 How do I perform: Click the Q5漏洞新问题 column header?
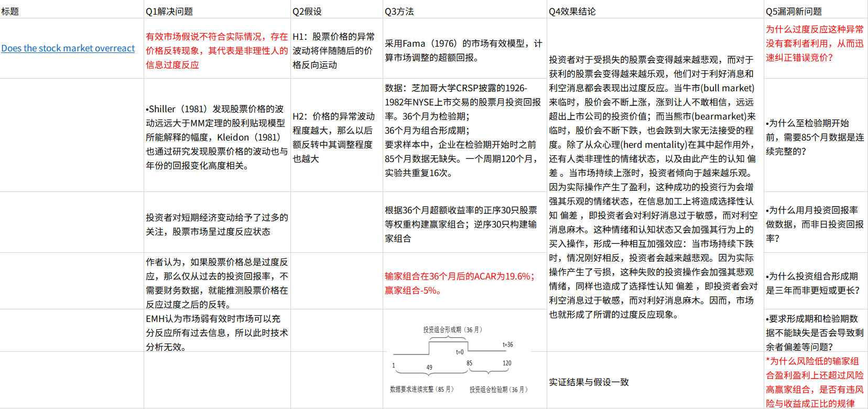(794, 12)
